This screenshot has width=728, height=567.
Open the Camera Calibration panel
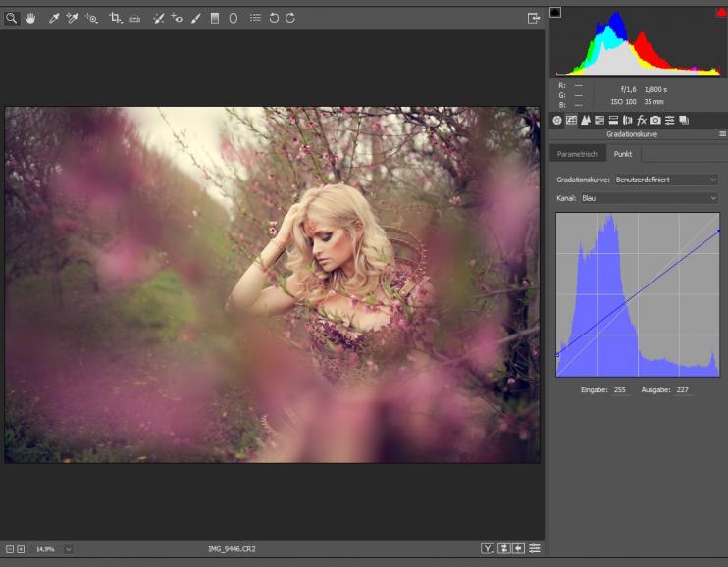(655, 121)
